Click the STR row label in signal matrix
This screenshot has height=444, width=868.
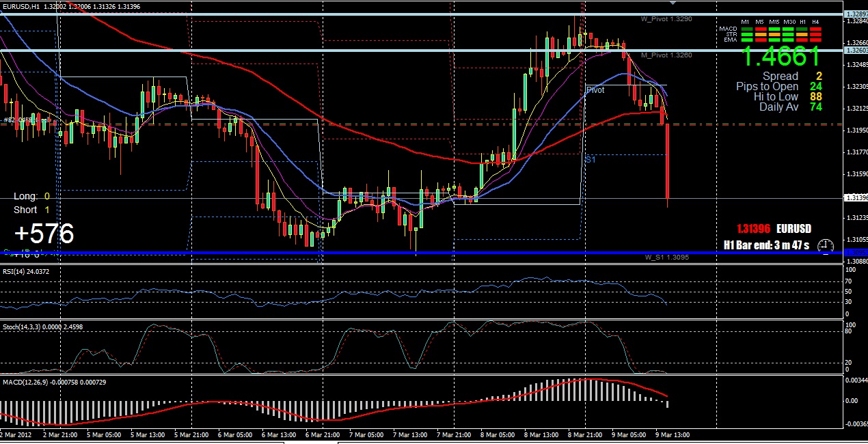point(731,34)
